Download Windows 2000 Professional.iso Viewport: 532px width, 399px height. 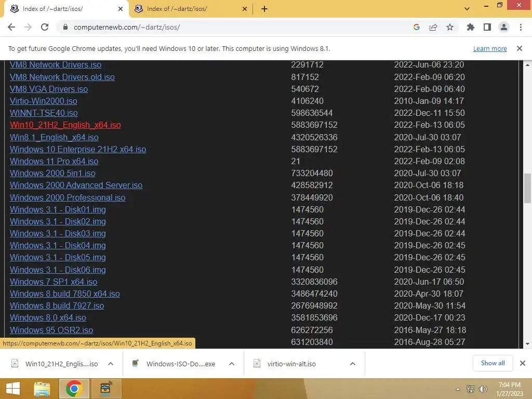coord(68,197)
